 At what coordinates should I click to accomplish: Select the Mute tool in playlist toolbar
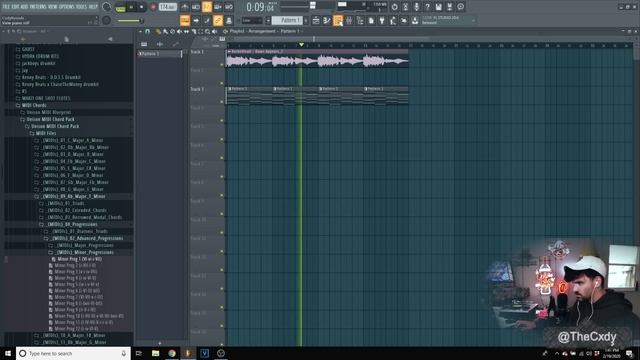(179, 31)
